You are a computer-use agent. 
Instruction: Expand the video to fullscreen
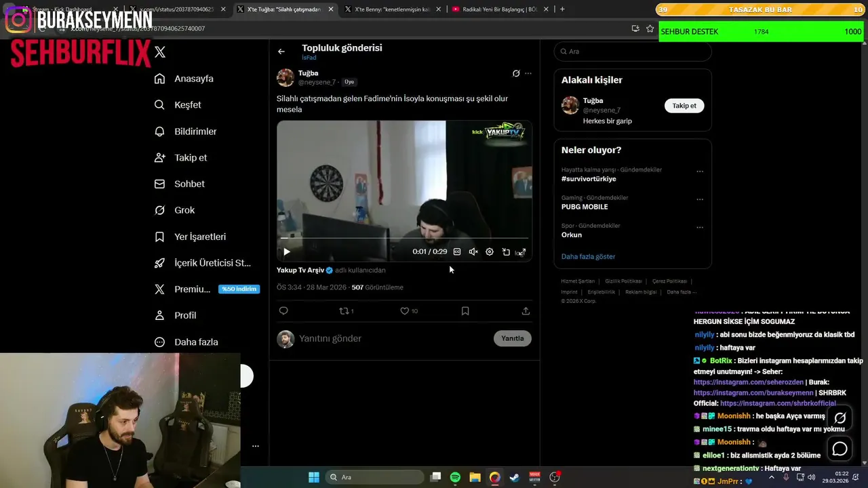[521, 251]
